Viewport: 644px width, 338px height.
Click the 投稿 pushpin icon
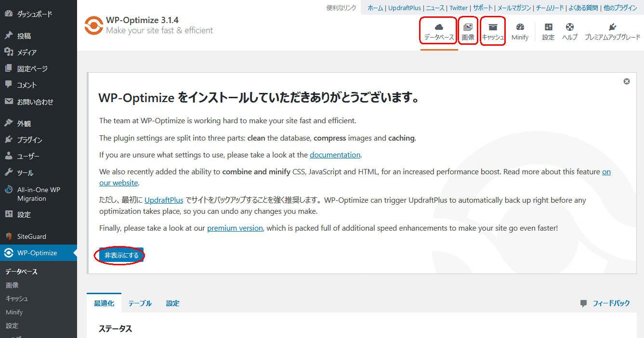pyautogui.click(x=9, y=36)
